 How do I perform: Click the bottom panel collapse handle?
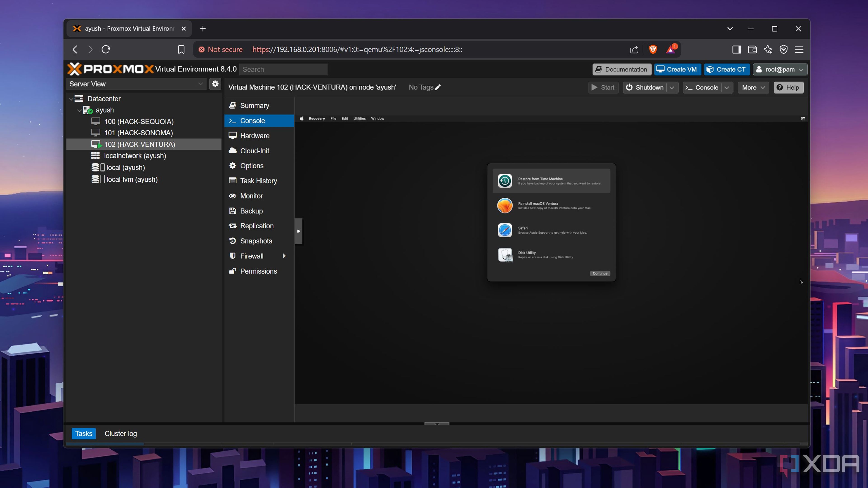click(x=437, y=424)
